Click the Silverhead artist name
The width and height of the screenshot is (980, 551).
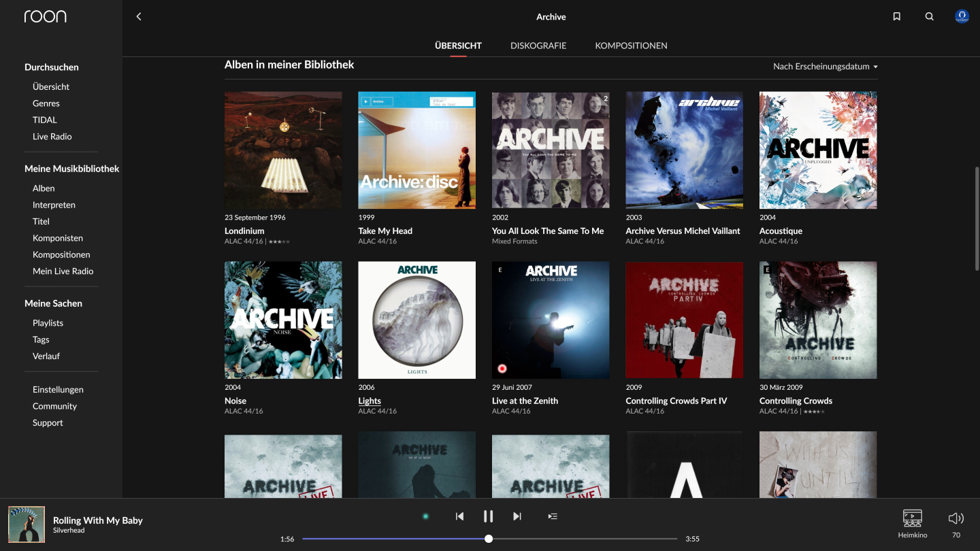click(69, 531)
